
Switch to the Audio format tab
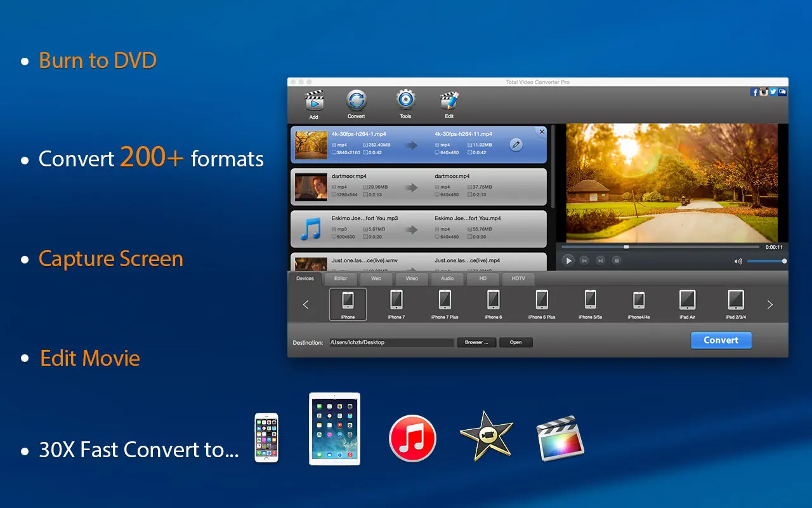point(447,279)
